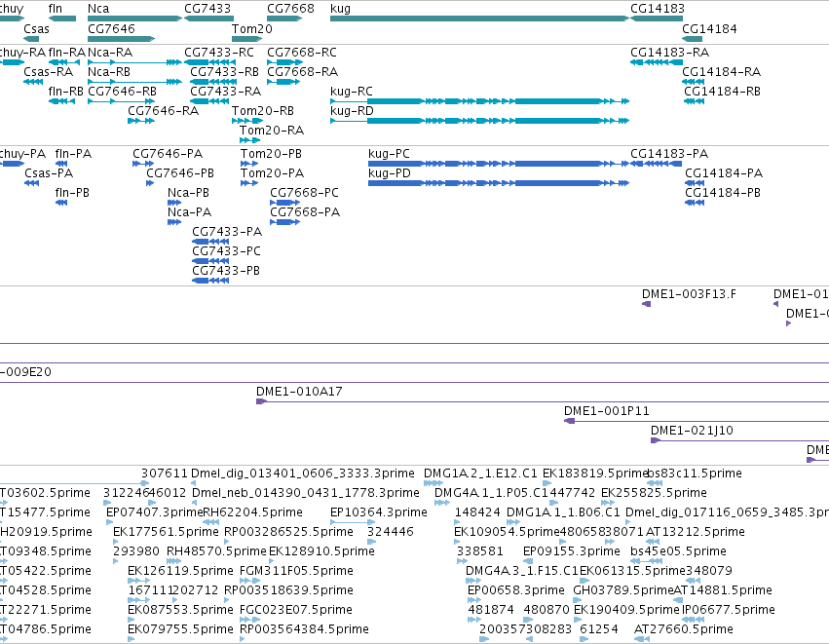Click the GH03789.5prime EST label
The height and width of the screenshot is (644, 829).
tap(623, 590)
